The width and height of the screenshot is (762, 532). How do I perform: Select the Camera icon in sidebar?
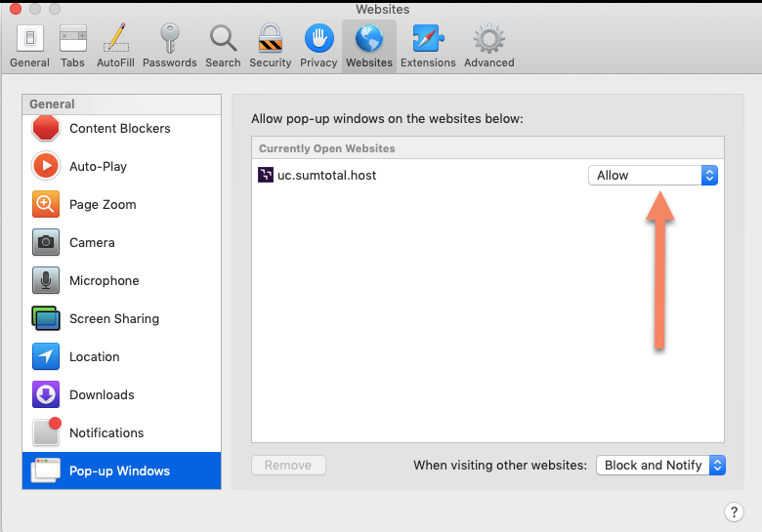46,242
